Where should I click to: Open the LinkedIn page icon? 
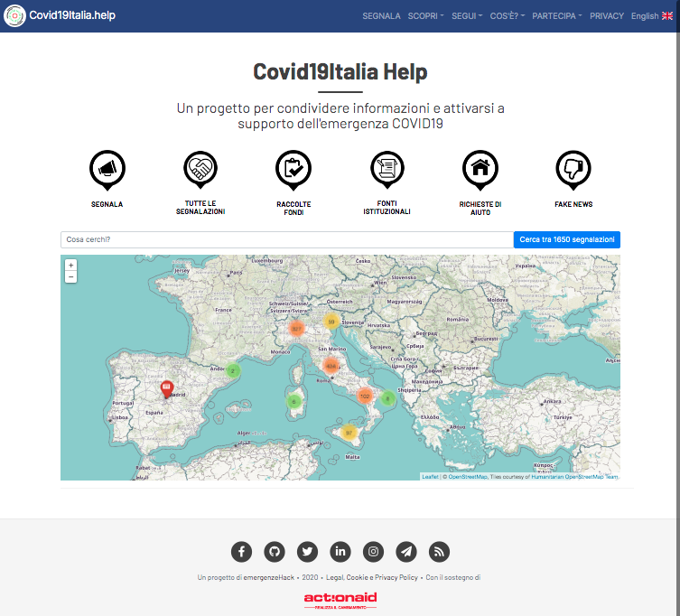click(x=340, y=552)
